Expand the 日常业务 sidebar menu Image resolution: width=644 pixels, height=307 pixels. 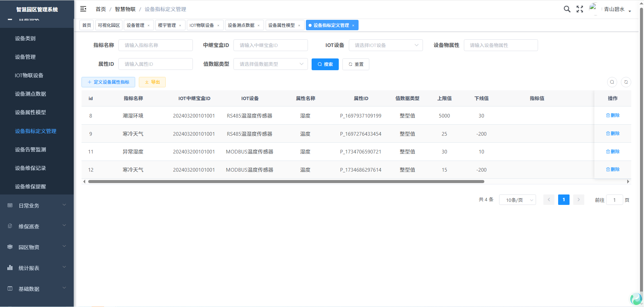37,205
